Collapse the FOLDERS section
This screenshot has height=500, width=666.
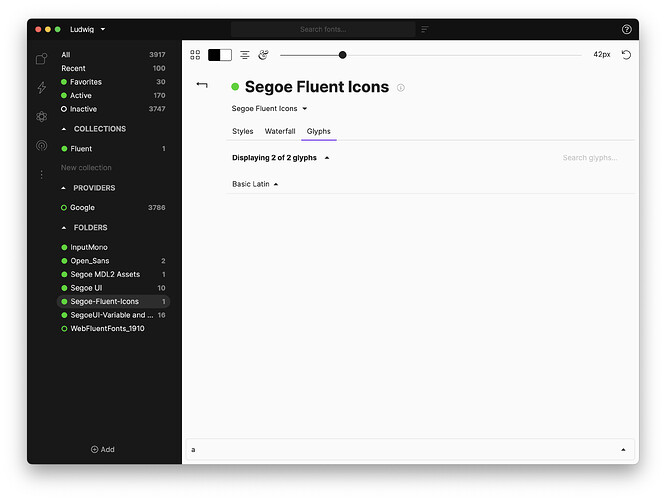coord(64,228)
